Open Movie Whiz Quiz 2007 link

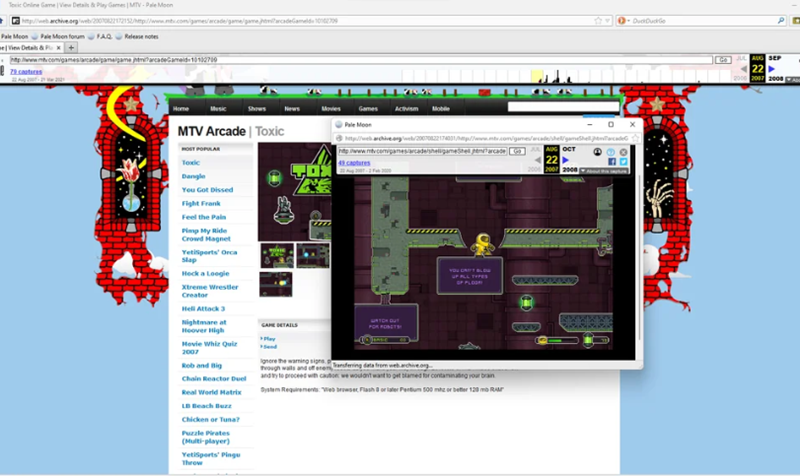209,348
